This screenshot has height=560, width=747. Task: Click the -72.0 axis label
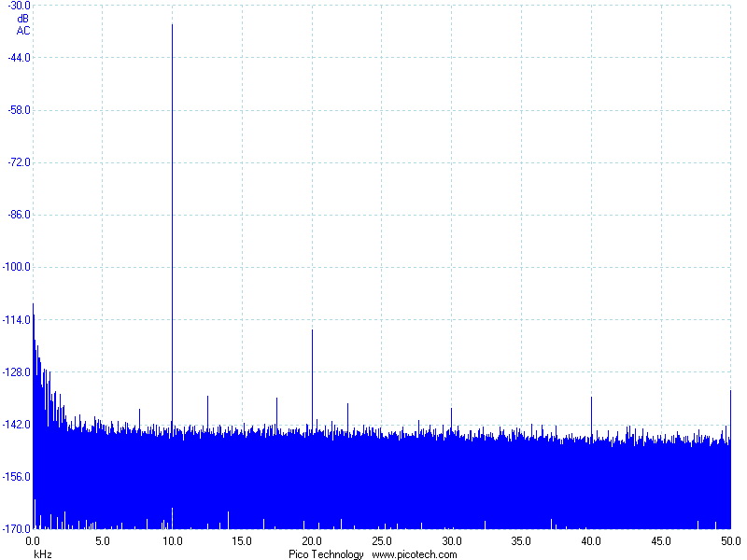tap(19, 162)
